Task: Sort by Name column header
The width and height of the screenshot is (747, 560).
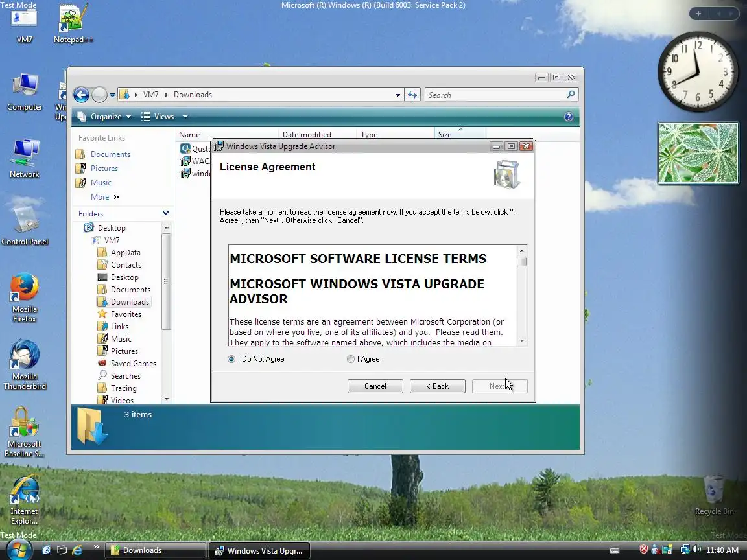Action: click(x=227, y=135)
